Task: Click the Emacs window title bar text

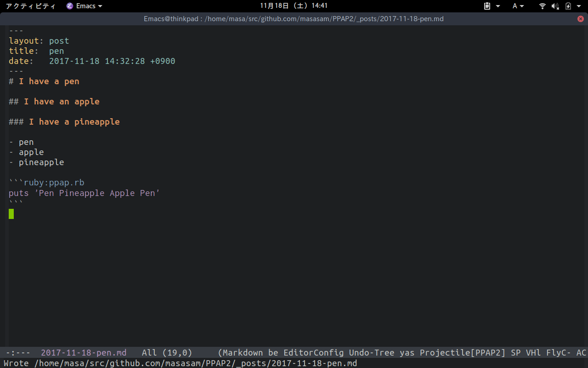Action: coord(294,19)
